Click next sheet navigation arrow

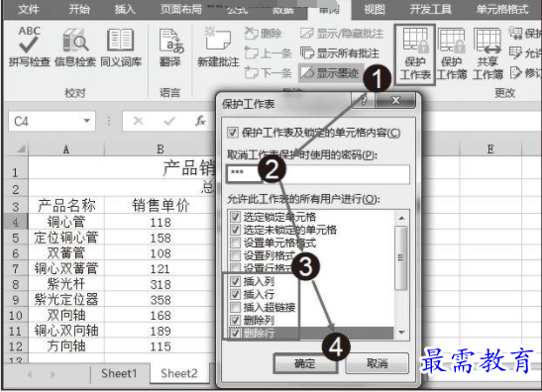point(53,374)
